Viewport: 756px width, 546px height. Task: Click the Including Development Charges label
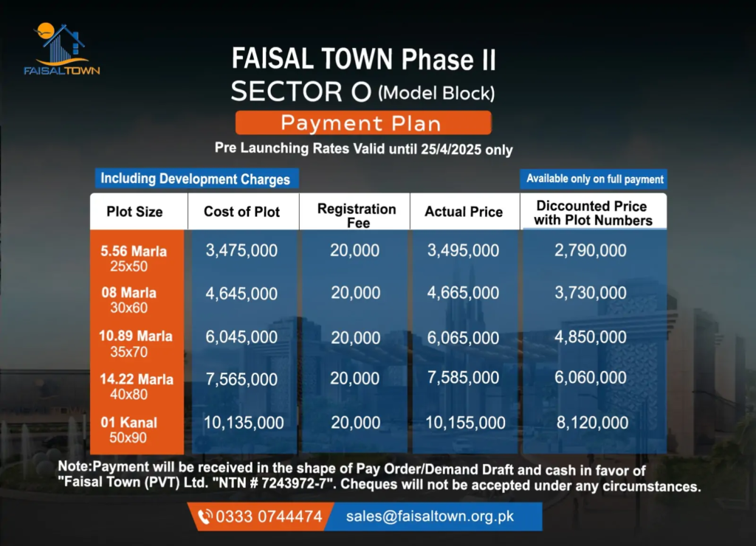click(x=196, y=179)
